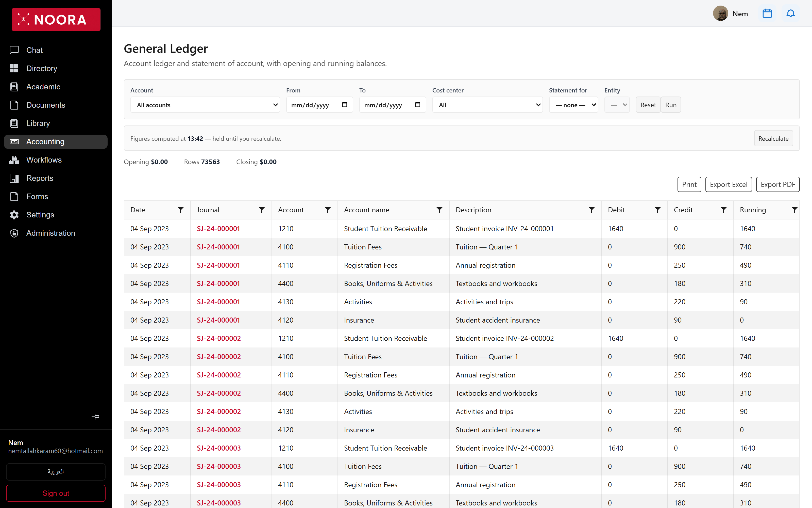The width and height of the screenshot is (812, 508).
Task: Filter the Journal column
Action: click(x=262, y=210)
